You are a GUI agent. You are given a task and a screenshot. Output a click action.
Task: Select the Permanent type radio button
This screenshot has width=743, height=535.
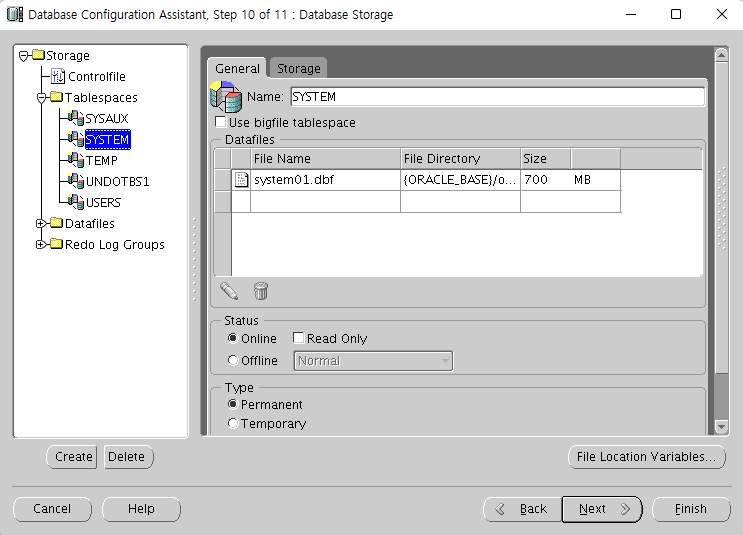[233, 404]
